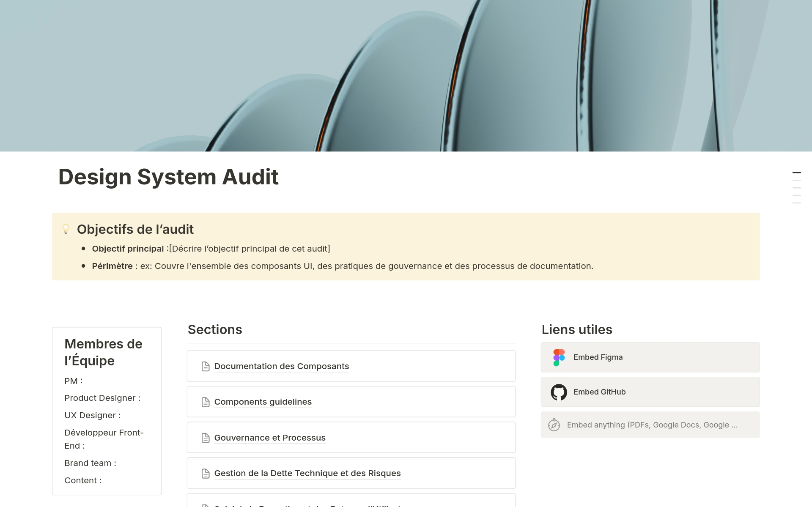Click page icon beside Documentation des Composants
Image resolution: width=812 pixels, height=507 pixels.
click(206, 366)
